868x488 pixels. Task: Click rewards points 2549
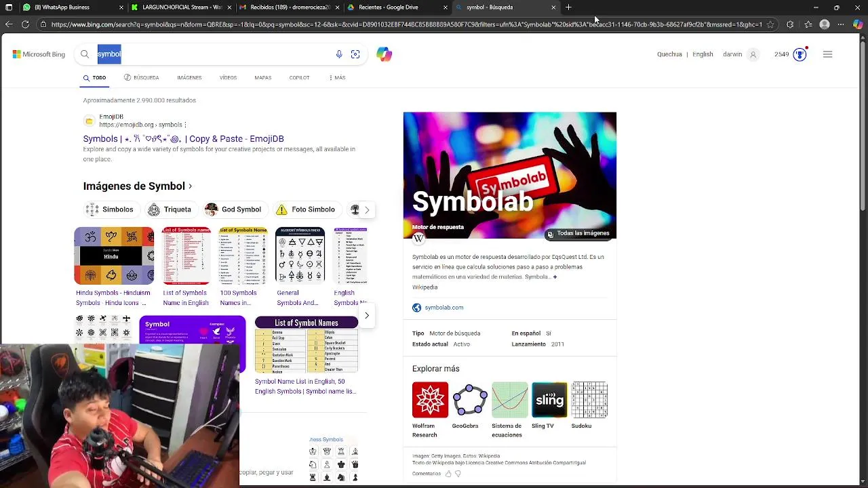[782, 54]
